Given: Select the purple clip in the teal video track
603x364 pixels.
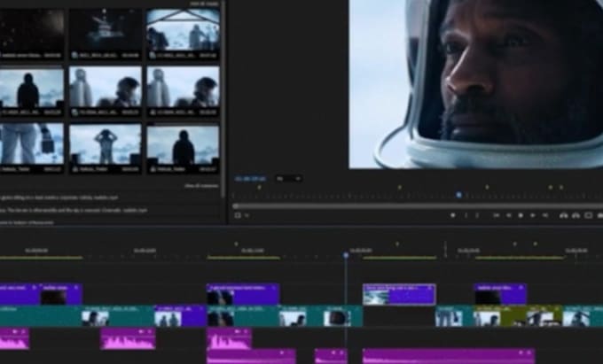Looking at the screenshot, I should click(180, 316).
